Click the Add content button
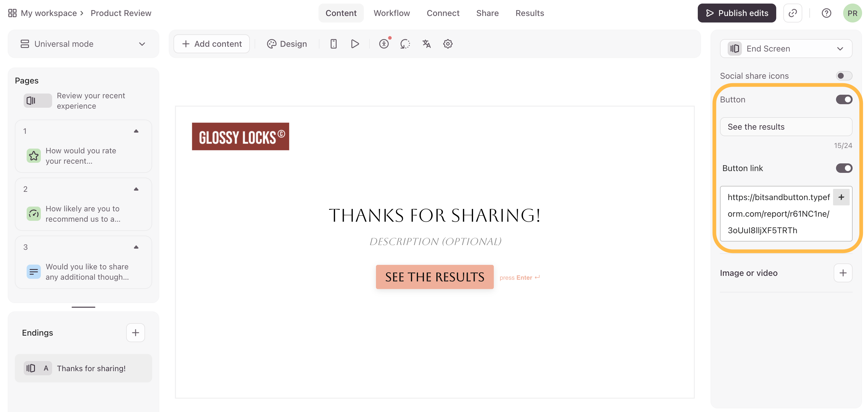 coord(212,44)
